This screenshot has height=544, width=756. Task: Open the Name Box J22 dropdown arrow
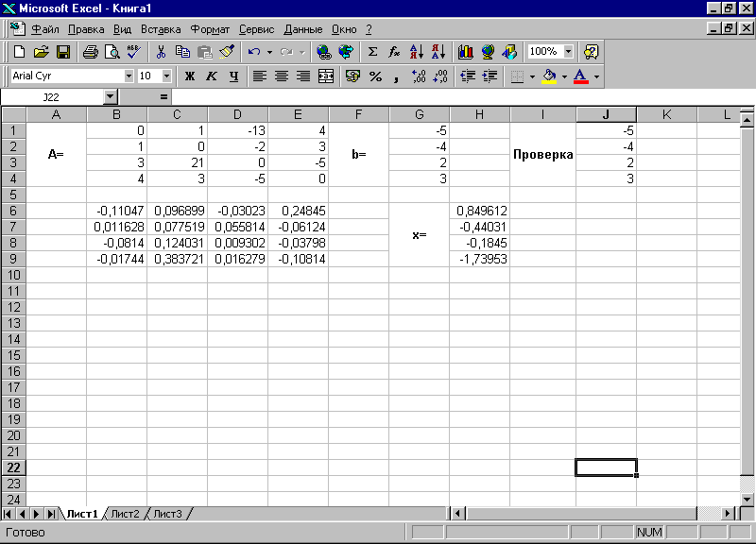pos(111,97)
